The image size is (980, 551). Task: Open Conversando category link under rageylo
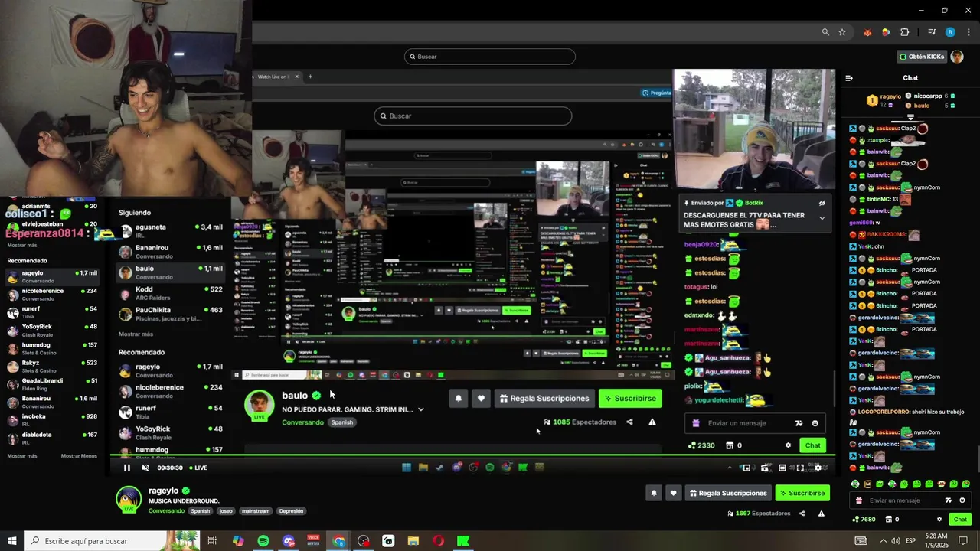coord(166,511)
